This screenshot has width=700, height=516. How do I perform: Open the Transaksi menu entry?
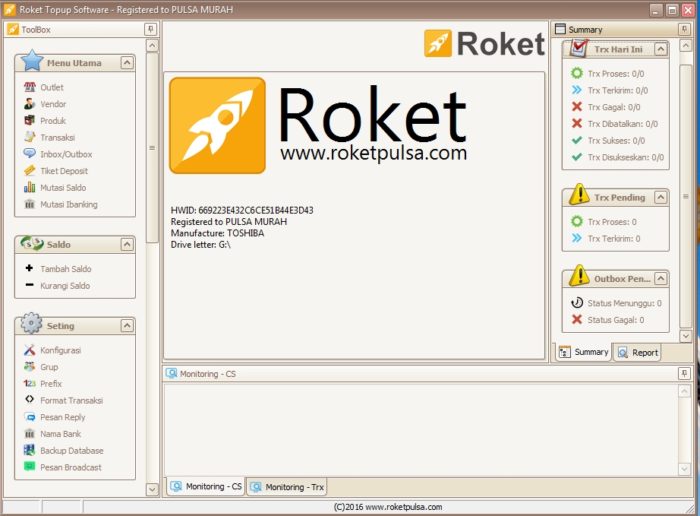click(58, 137)
